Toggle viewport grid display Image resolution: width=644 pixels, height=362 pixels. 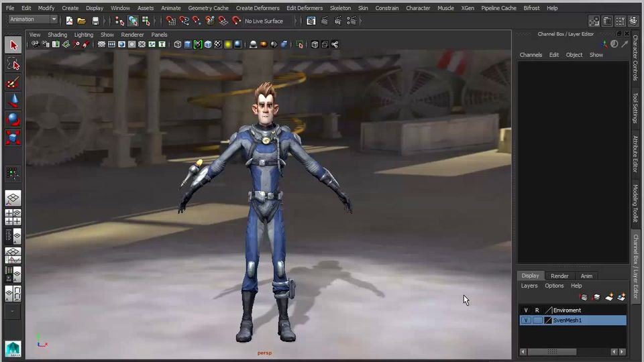click(x=101, y=44)
